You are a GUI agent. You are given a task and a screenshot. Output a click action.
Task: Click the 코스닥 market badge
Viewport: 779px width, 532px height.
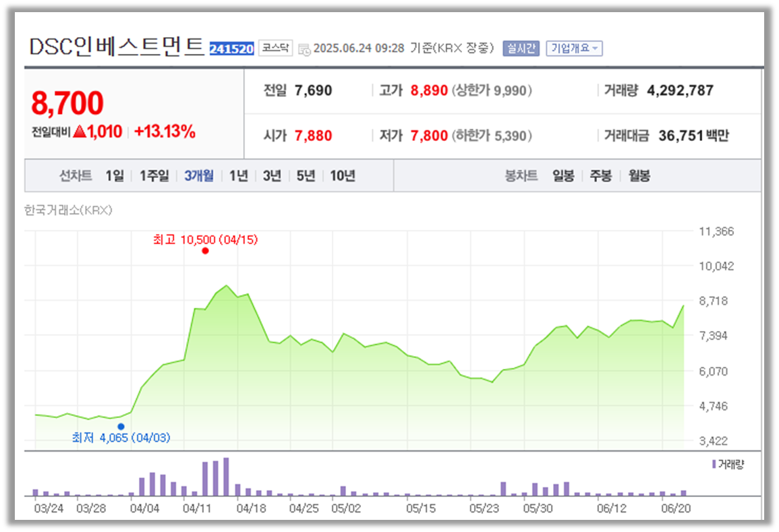(x=276, y=48)
